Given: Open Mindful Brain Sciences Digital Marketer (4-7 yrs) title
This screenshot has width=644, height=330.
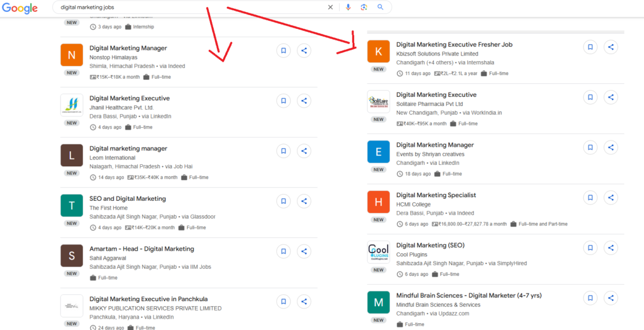Looking at the screenshot, I should [x=469, y=295].
